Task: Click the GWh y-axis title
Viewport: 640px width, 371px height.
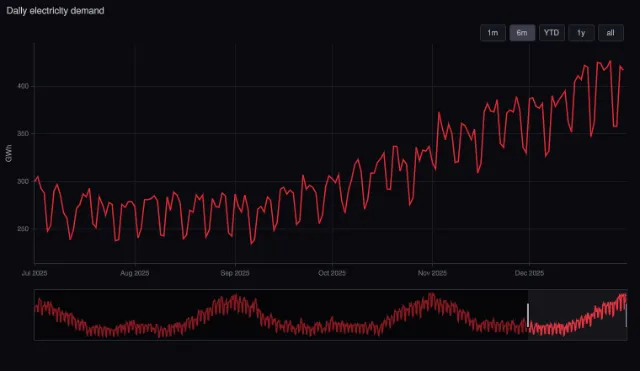Action: [x=9, y=153]
